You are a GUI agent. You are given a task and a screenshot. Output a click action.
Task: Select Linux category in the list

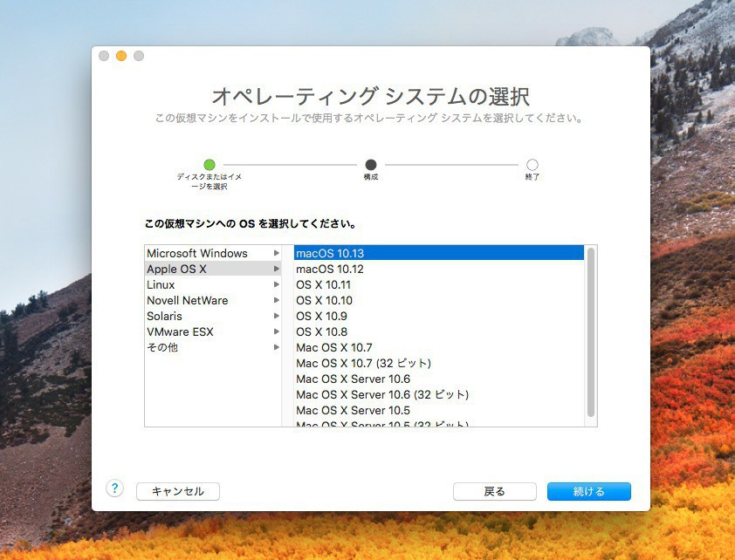pos(213,284)
